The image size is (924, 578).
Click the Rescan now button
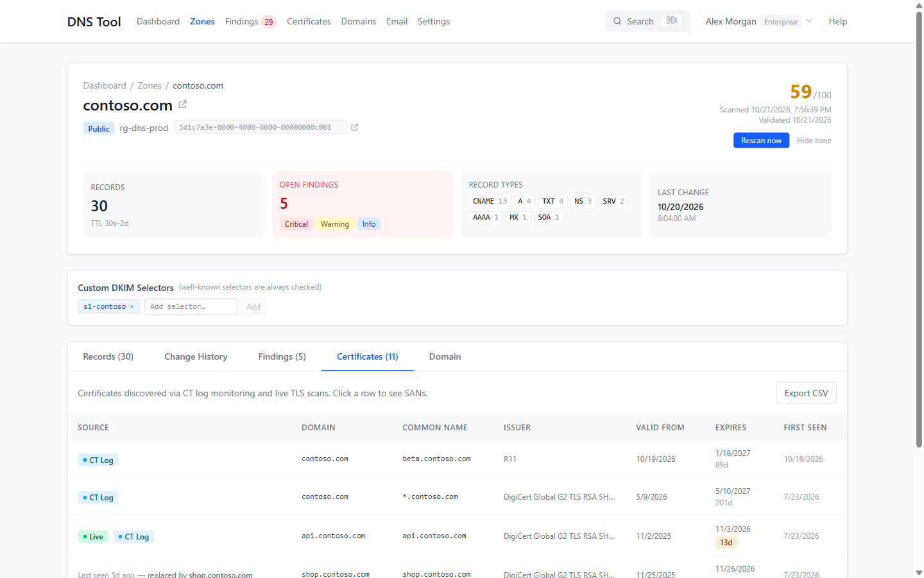point(761,141)
